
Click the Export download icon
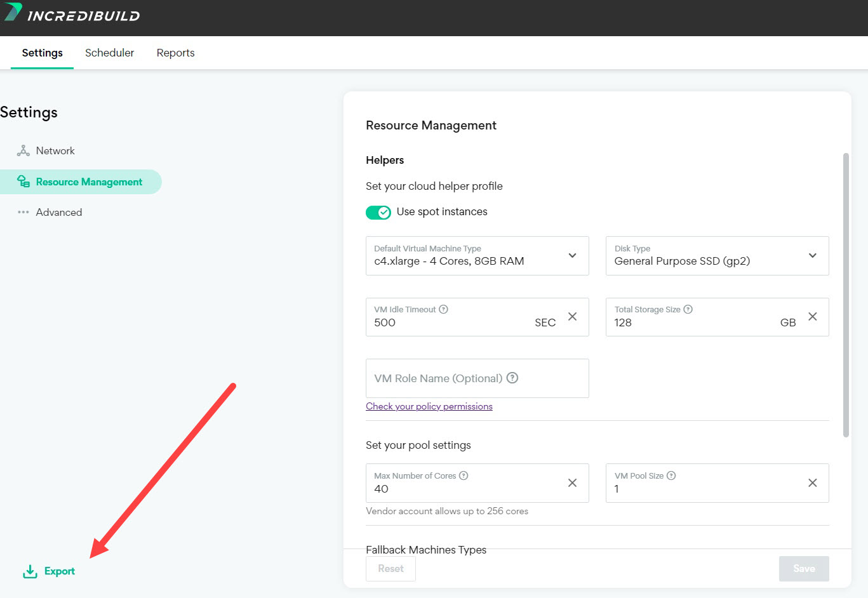click(x=30, y=571)
